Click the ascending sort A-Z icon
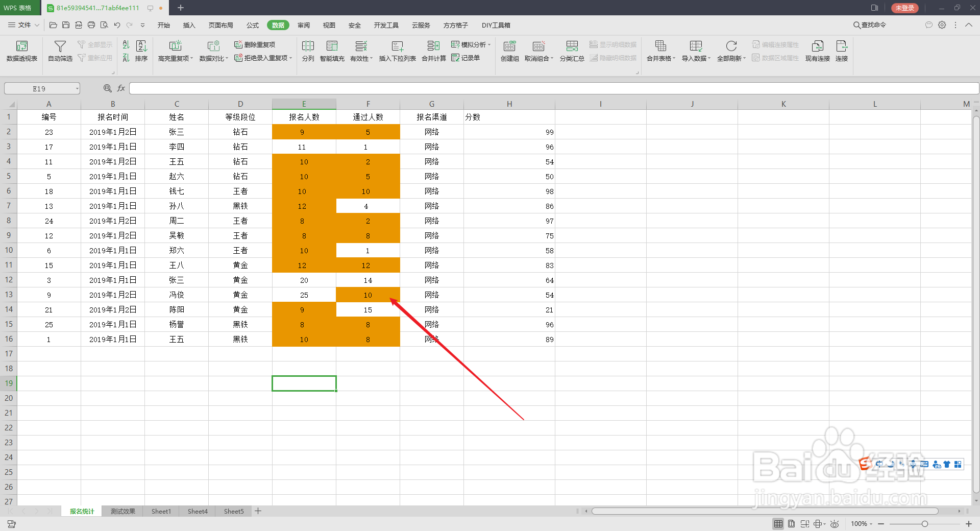Image resolution: width=980 pixels, height=531 pixels. [126, 45]
